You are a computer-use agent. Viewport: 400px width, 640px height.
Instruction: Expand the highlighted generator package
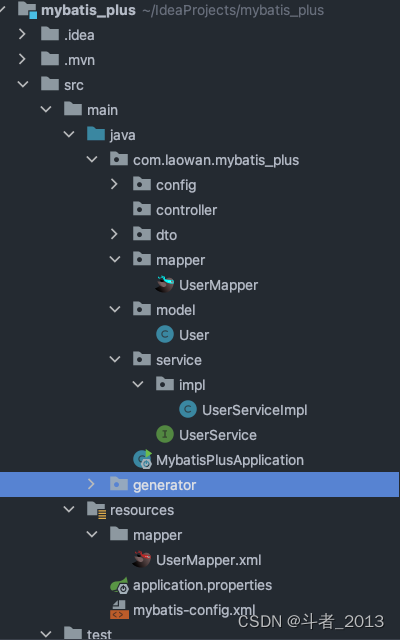click(91, 484)
